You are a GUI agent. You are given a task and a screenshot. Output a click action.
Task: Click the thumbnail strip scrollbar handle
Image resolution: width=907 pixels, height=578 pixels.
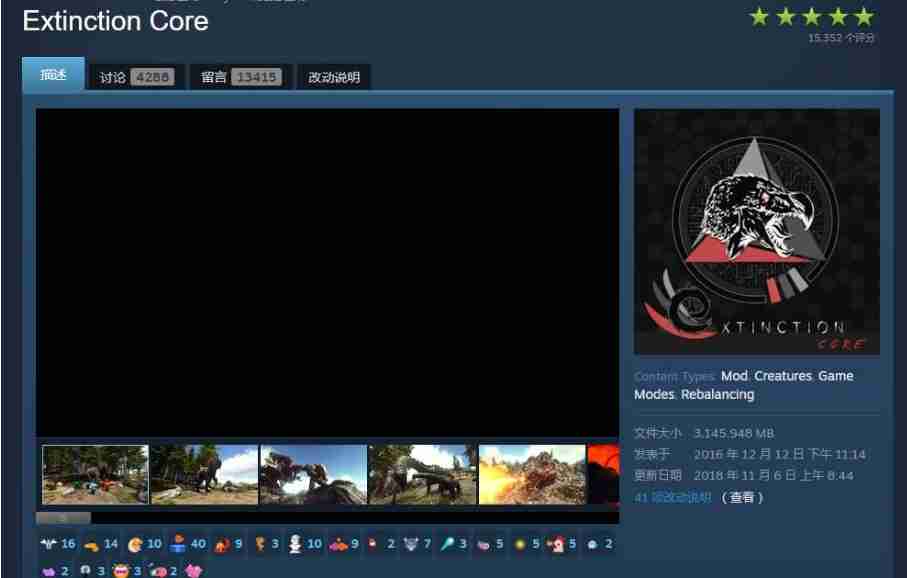pos(64,518)
